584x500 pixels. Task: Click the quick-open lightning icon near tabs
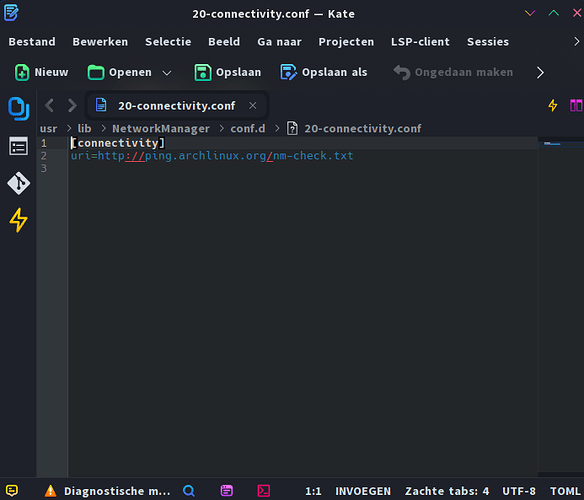[x=553, y=105]
